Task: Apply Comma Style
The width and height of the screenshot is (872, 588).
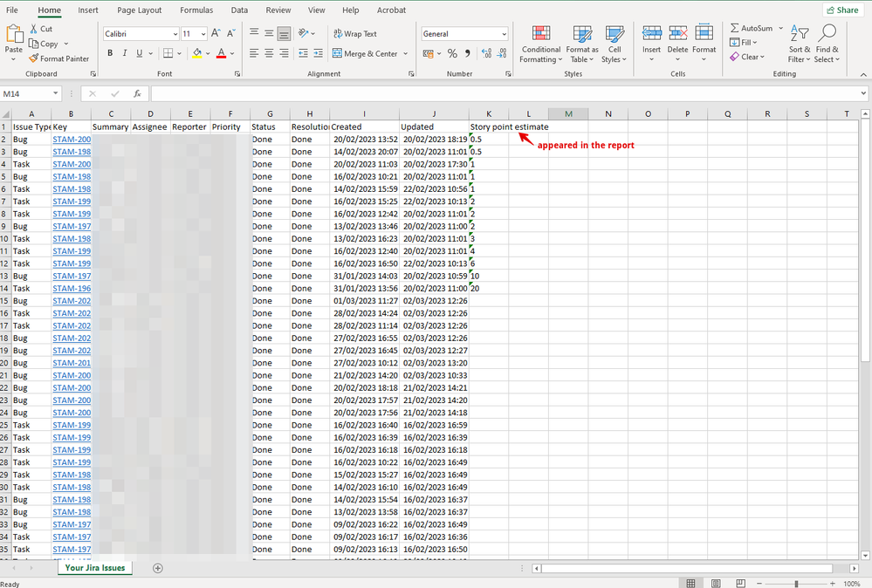Action: click(x=467, y=53)
